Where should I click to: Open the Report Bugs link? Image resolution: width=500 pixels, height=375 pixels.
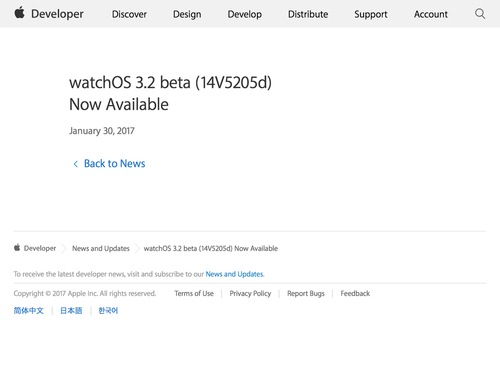(x=306, y=293)
